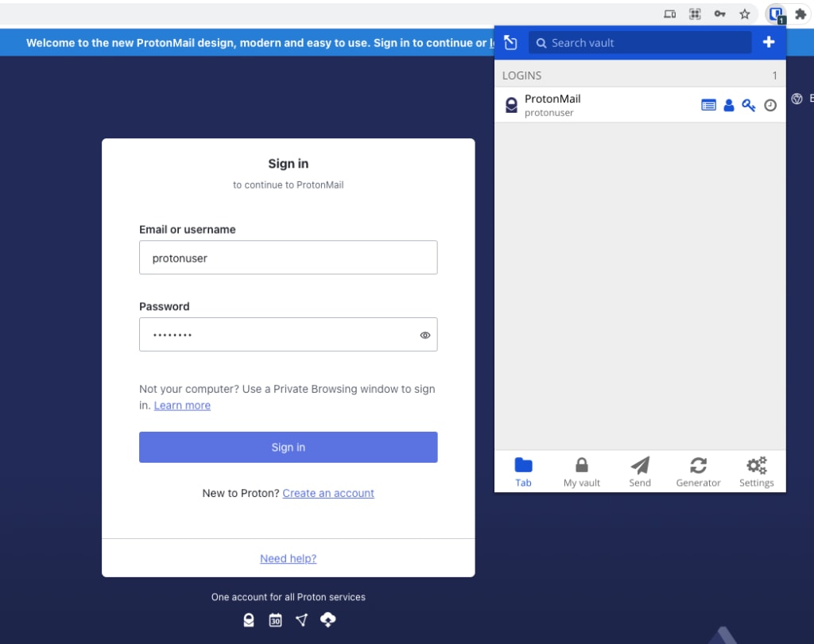Show the password with eye icon
This screenshot has height=644, width=814.
425,335
